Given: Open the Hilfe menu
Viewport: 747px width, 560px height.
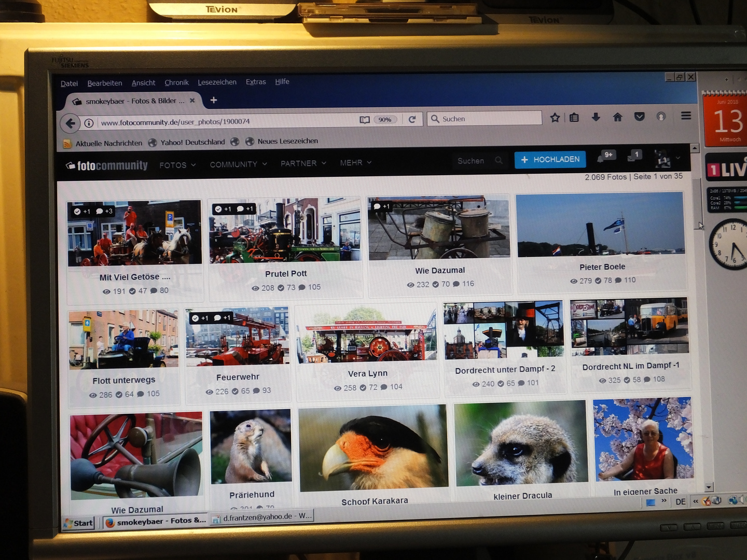Looking at the screenshot, I should click(x=282, y=81).
